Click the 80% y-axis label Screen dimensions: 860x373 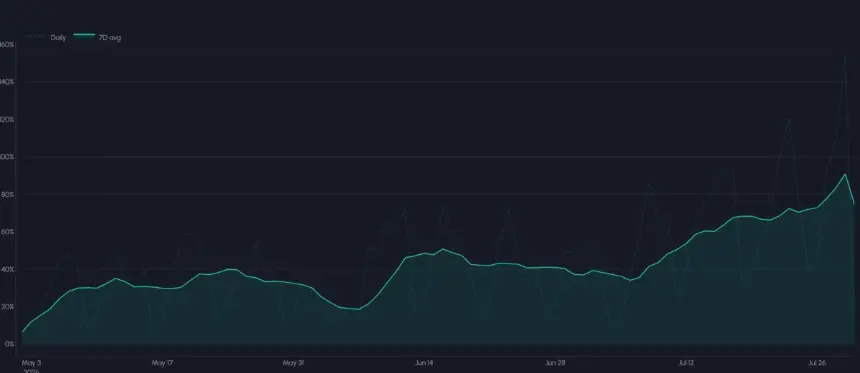[7, 194]
